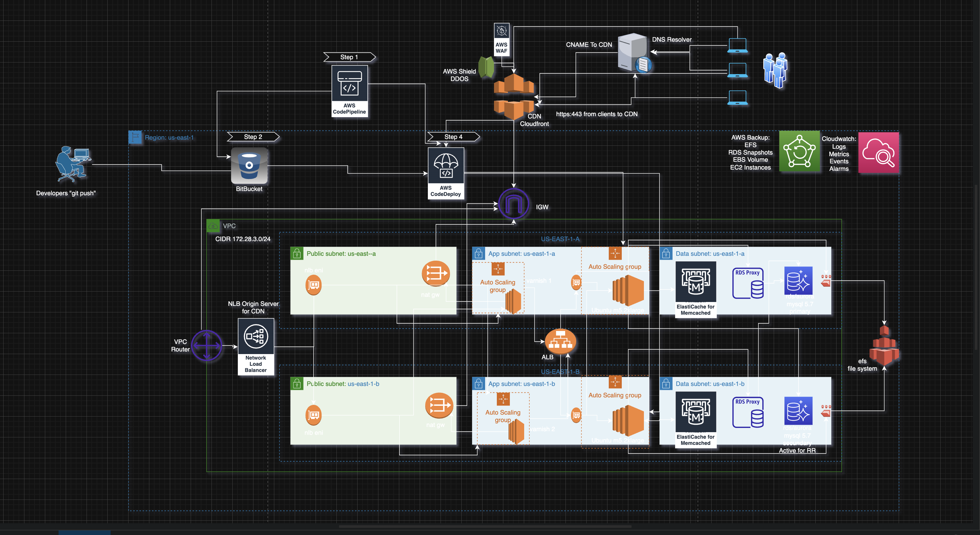The image size is (980, 535).
Task: Click nlb eni icon in Public subnet us-east-1-b
Action: 313,415
